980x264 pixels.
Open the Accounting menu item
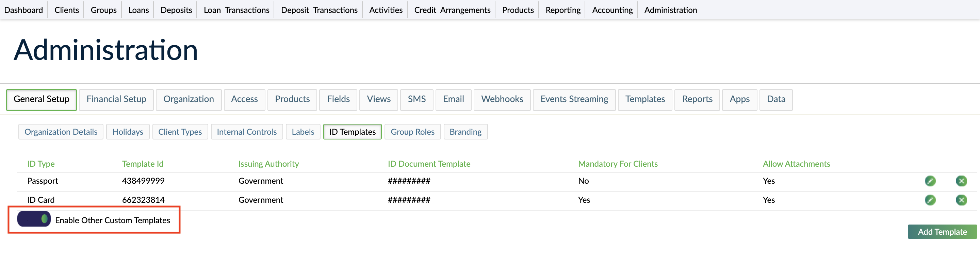point(612,10)
